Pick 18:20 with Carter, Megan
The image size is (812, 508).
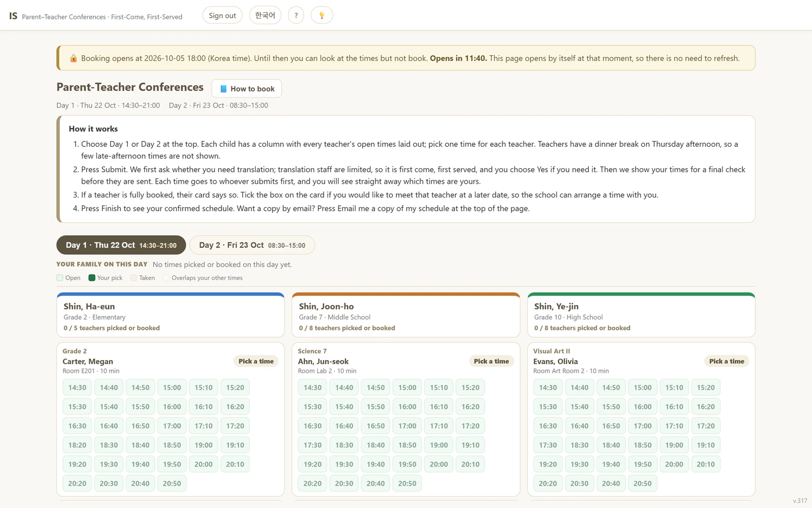[77, 445]
